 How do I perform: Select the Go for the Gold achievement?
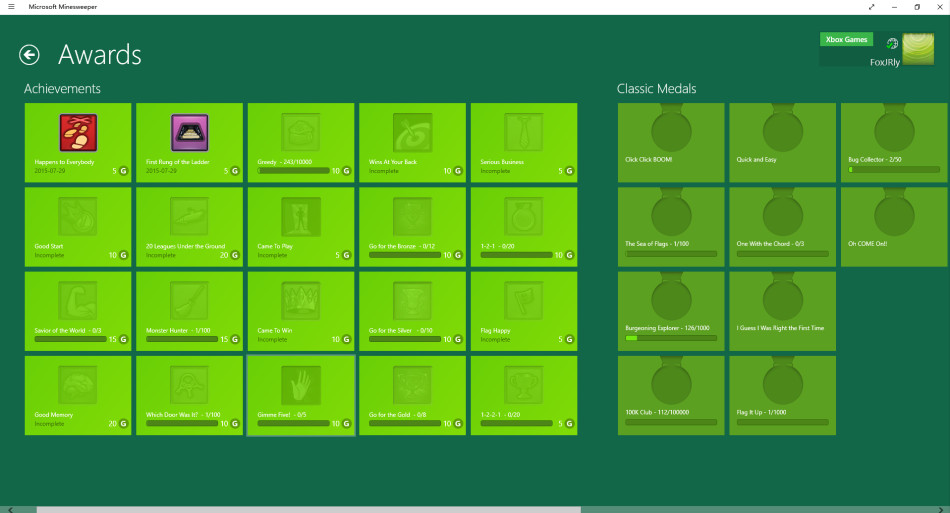pyautogui.click(x=412, y=395)
